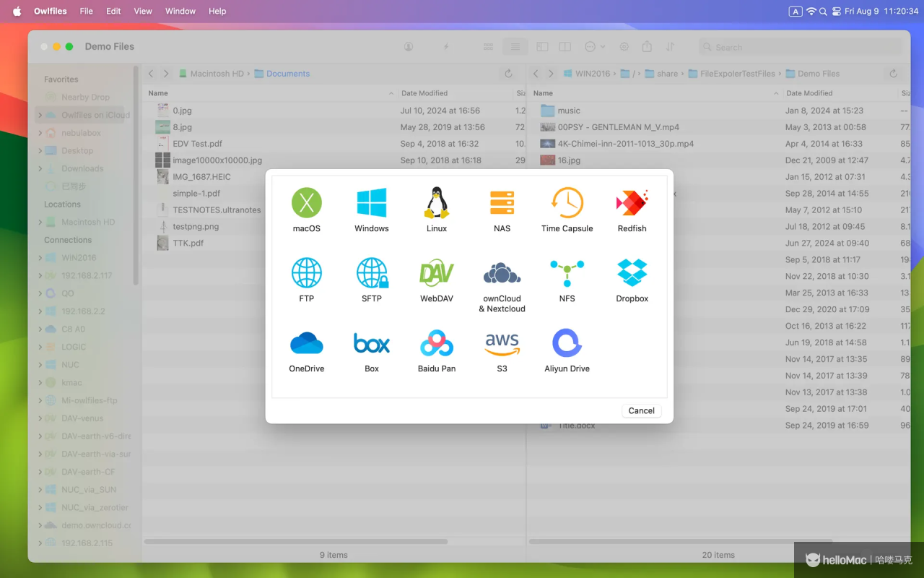
Task: Open the Apple menu
Action: tap(17, 11)
